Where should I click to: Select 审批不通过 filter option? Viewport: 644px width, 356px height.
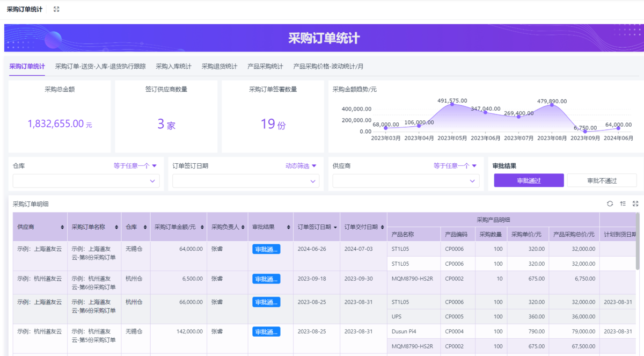[x=602, y=180]
